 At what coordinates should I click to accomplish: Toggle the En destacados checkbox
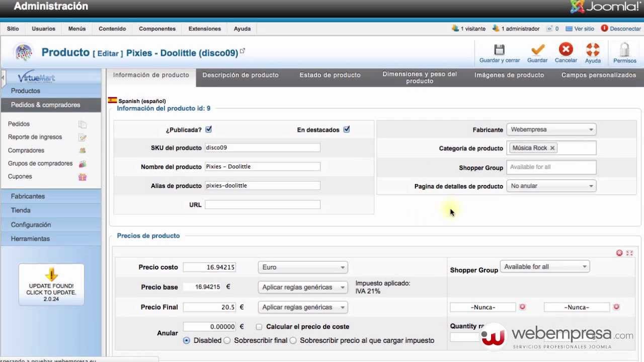(x=346, y=129)
